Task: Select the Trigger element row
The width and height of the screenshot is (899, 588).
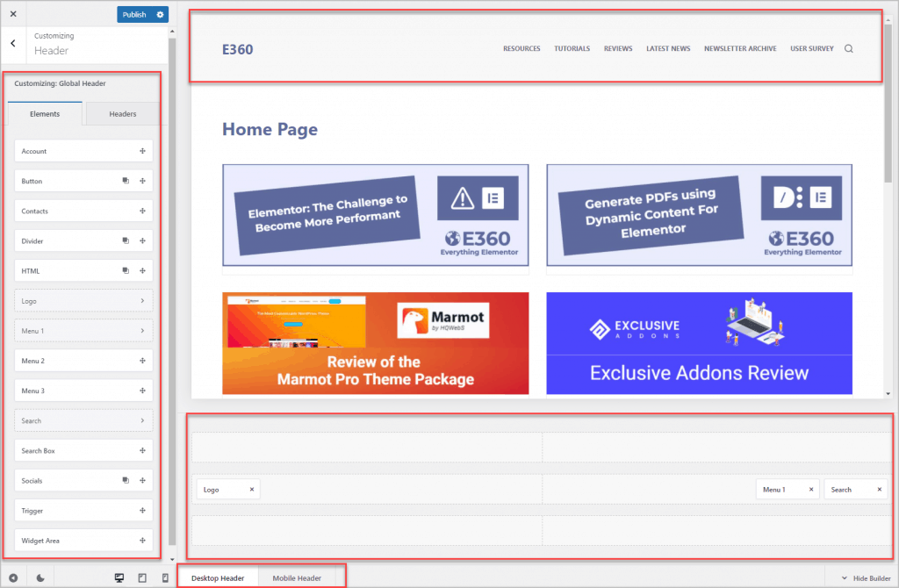Action: pyautogui.click(x=83, y=510)
